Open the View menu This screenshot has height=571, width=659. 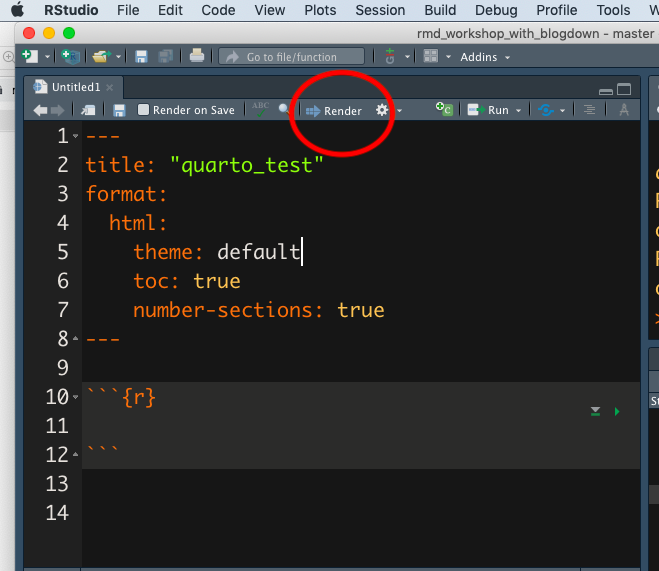point(269,10)
